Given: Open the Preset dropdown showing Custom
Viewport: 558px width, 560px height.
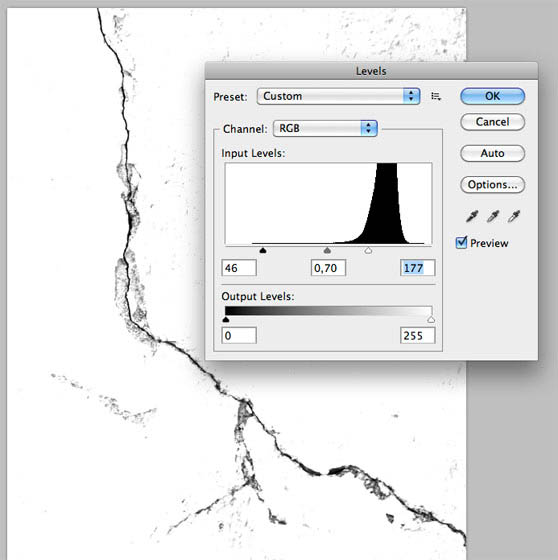Looking at the screenshot, I should [x=338, y=96].
